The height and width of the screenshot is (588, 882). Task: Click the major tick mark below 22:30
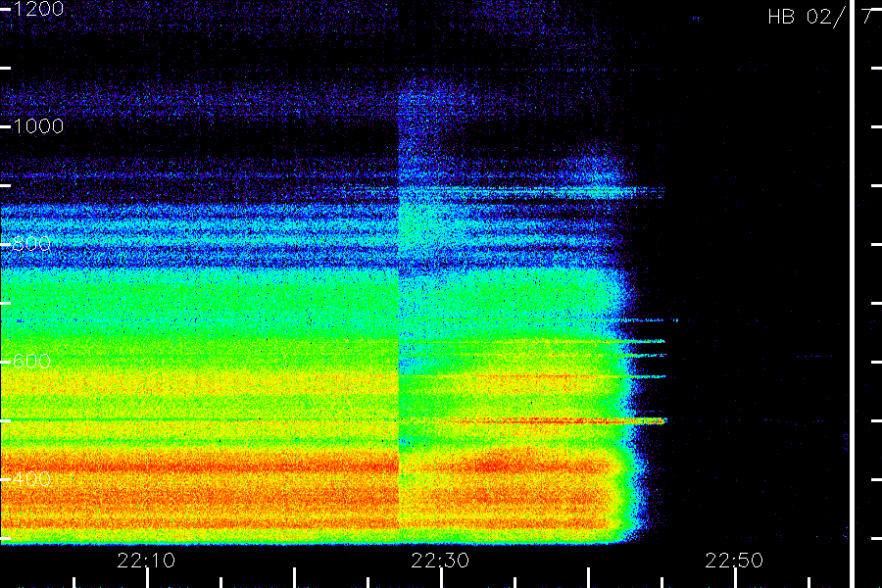pos(442,578)
